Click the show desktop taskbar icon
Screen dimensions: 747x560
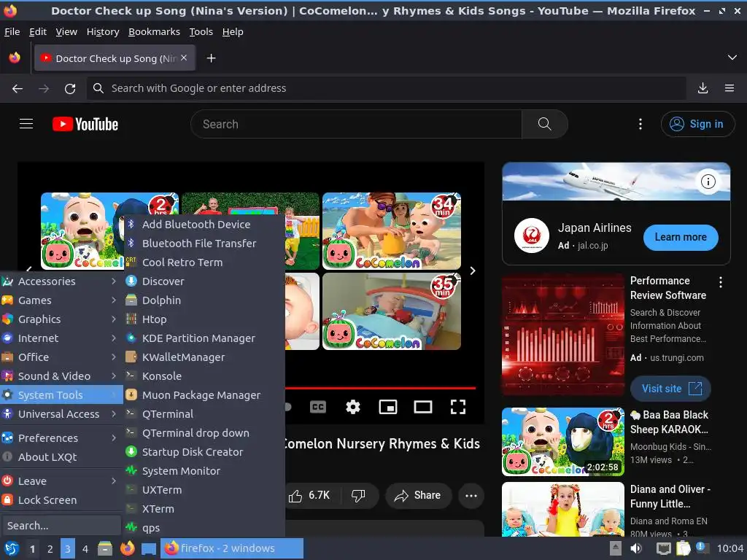[x=149, y=548]
